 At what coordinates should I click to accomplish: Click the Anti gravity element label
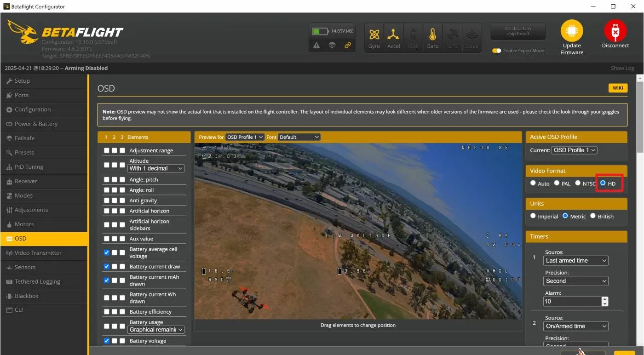pos(143,200)
